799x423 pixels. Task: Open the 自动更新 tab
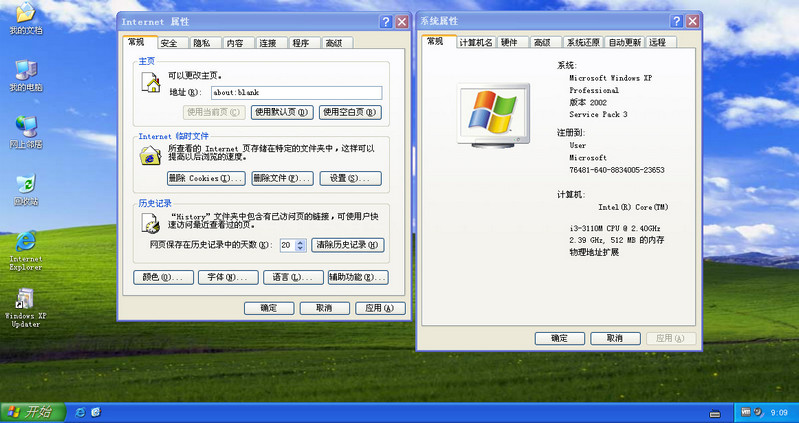[x=625, y=42]
